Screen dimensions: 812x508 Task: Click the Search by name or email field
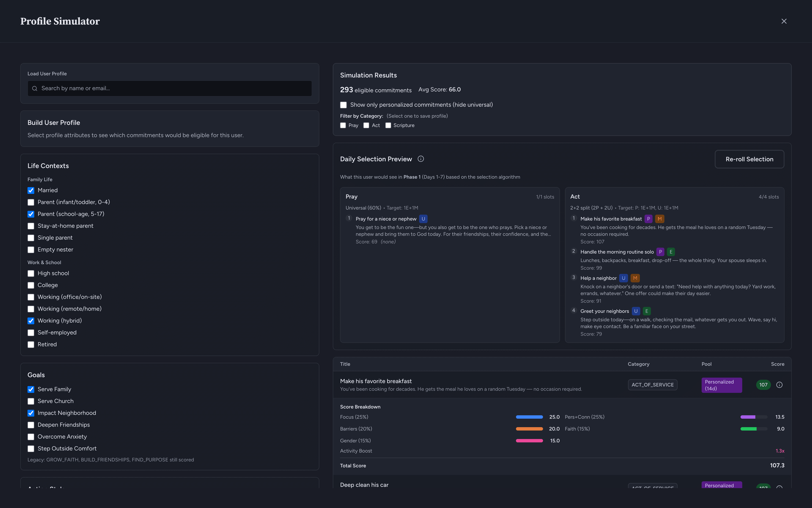(170, 88)
